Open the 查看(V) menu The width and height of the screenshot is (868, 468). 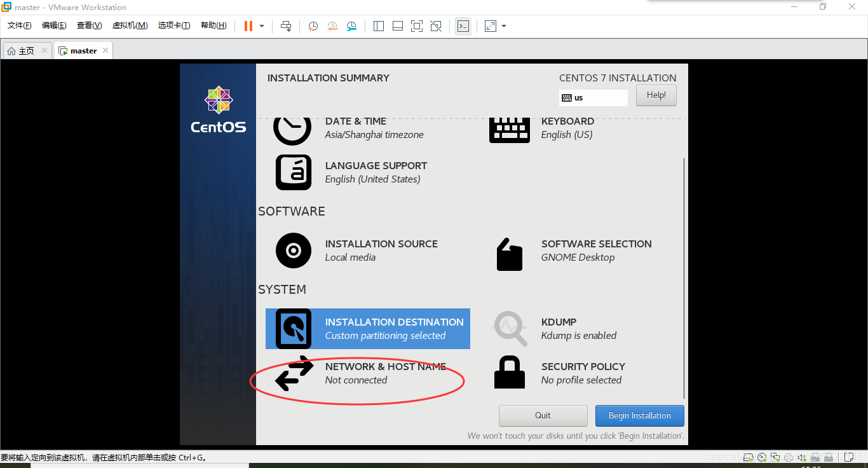(x=89, y=25)
